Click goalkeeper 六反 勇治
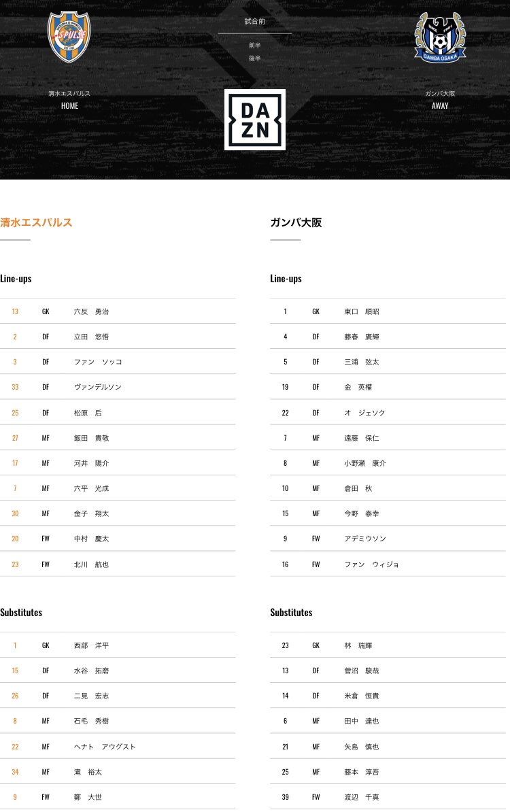510x812 pixels. pyautogui.click(x=91, y=311)
